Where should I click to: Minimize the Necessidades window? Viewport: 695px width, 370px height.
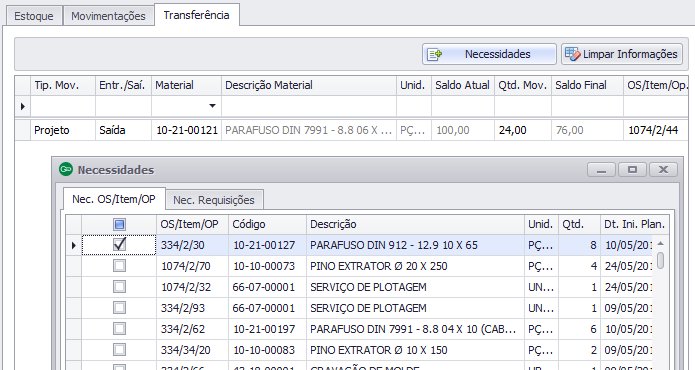pyautogui.click(x=601, y=170)
